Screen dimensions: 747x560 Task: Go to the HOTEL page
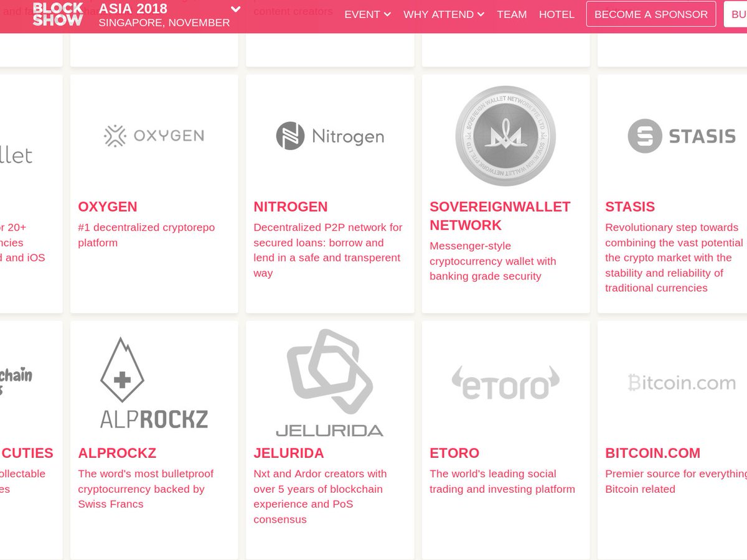[557, 14]
